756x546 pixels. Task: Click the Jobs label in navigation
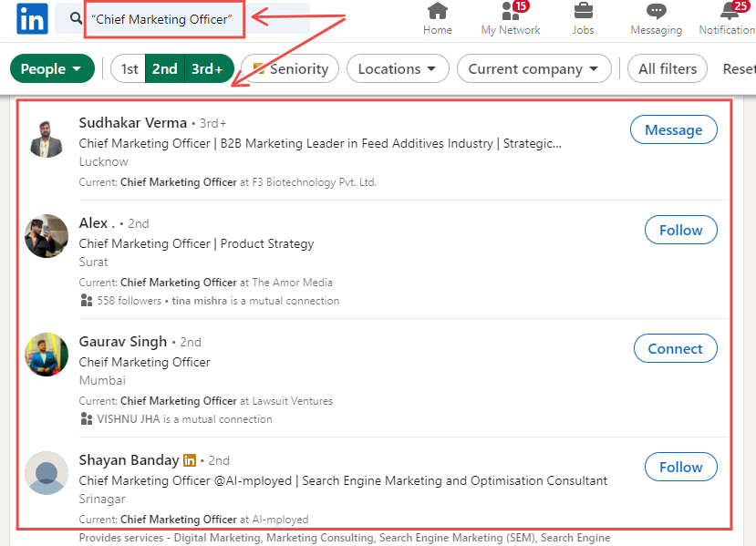[583, 30]
